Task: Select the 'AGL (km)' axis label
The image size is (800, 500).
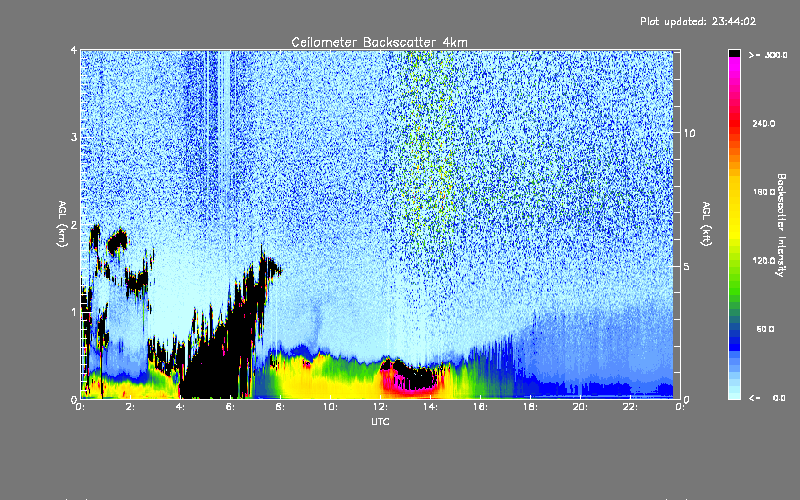Action: 62,224
